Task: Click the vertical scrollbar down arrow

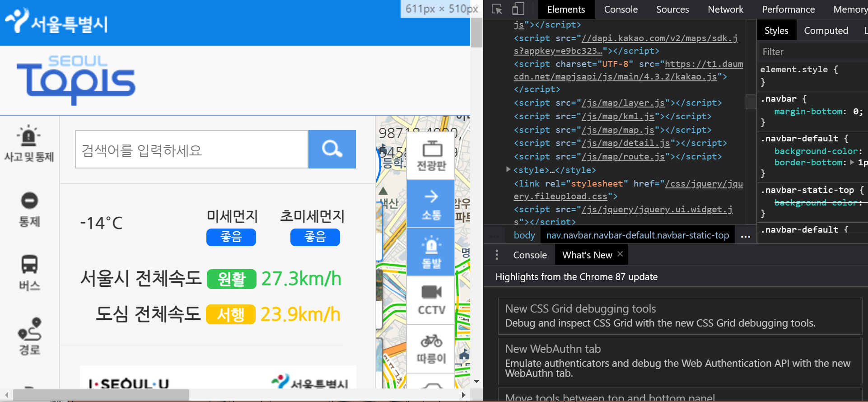Action: tap(476, 382)
